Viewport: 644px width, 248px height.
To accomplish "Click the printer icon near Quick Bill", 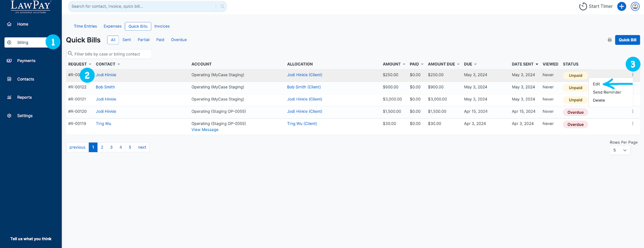I will (609, 40).
